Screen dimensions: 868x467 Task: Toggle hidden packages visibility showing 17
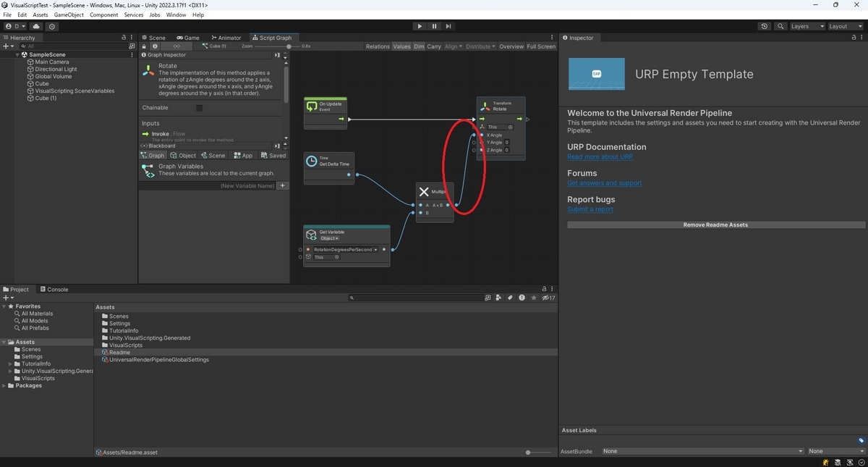549,298
